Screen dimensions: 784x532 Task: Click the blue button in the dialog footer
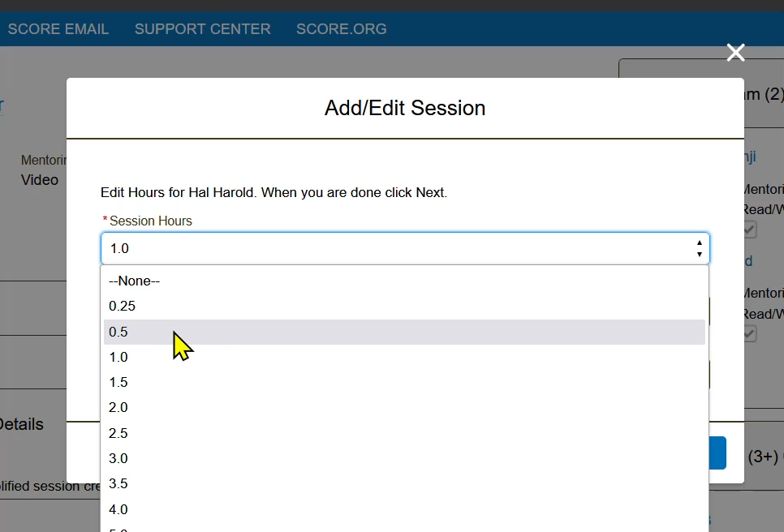(x=717, y=453)
